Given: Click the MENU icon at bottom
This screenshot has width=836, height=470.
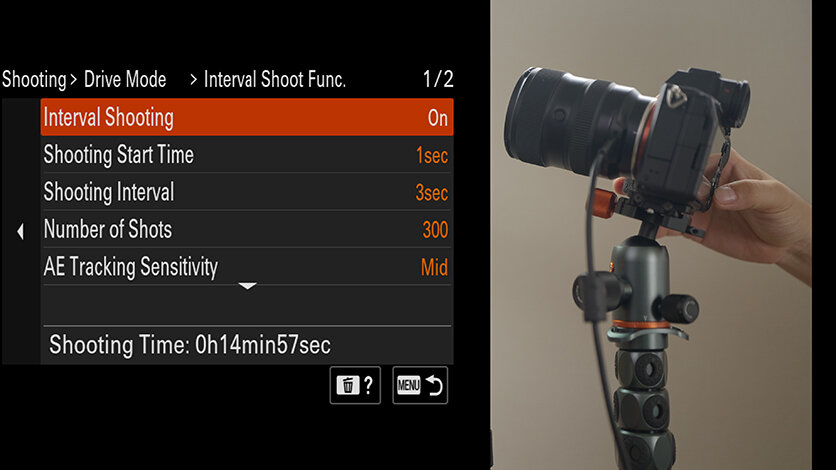Looking at the screenshot, I should (409, 385).
